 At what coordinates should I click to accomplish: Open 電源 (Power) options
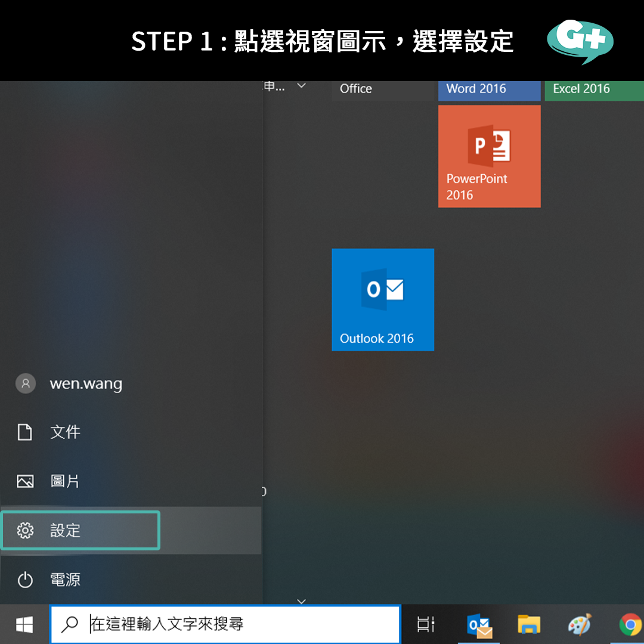(x=131, y=580)
